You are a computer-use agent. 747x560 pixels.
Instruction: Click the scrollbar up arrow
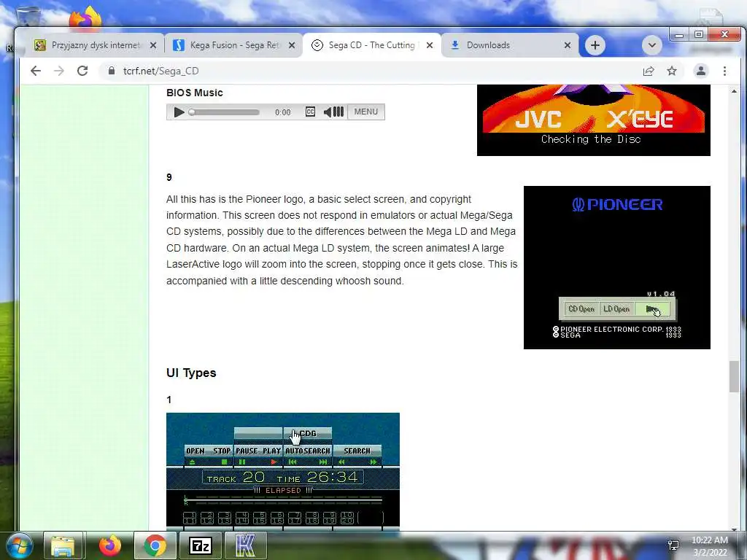(x=734, y=91)
